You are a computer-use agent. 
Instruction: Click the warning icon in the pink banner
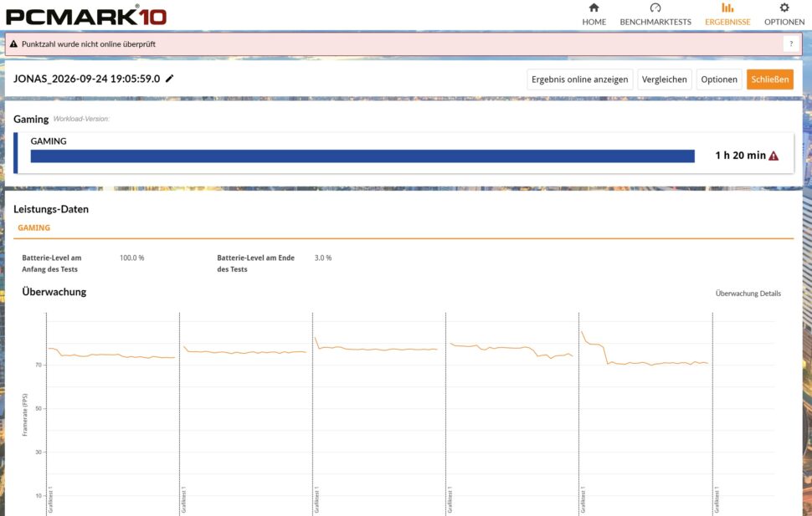(14, 44)
